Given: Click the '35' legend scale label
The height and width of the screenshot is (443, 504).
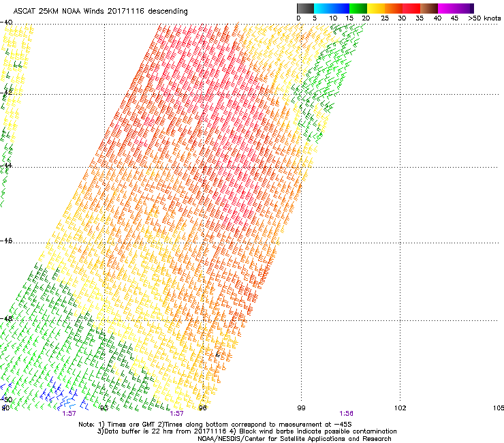Looking at the screenshot, I should [420, 18].
